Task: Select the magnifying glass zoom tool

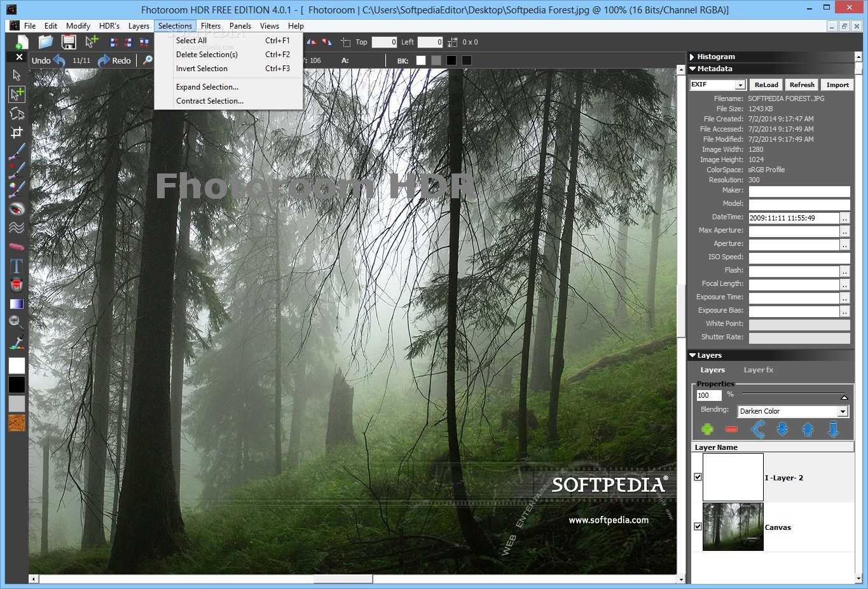Action: (x=17, y=322)
